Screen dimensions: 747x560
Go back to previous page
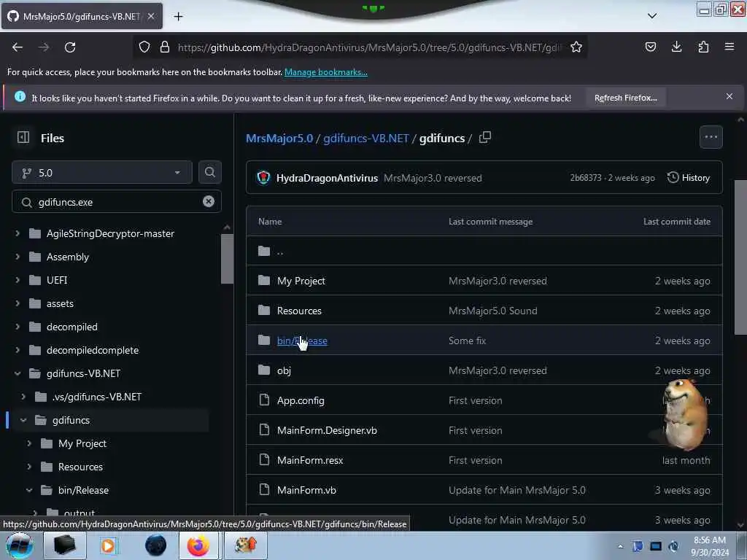(18, 47)
